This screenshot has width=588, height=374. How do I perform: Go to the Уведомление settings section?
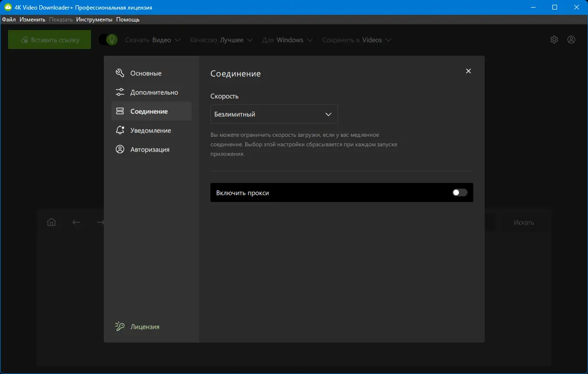pyautogui.click(x=151, y=131)
